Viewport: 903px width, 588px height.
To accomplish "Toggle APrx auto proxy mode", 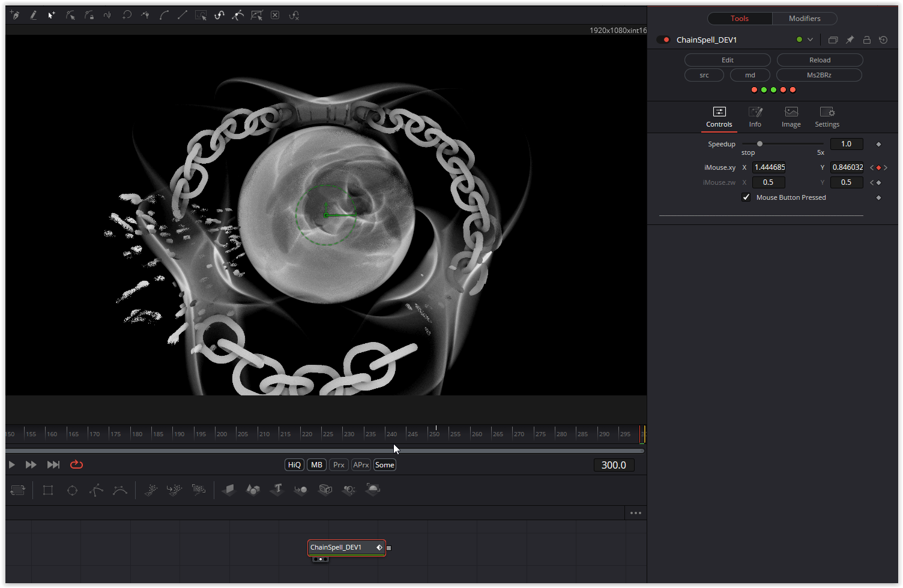I will point(361,465).
